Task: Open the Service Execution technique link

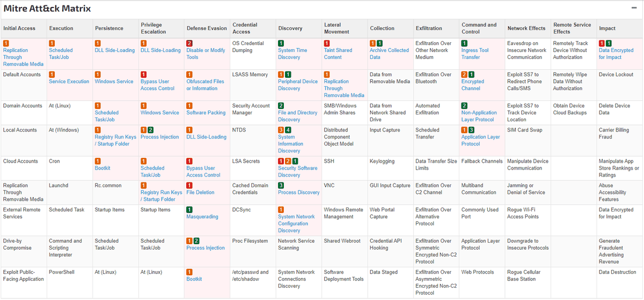Action: click(x=69, y=82)
